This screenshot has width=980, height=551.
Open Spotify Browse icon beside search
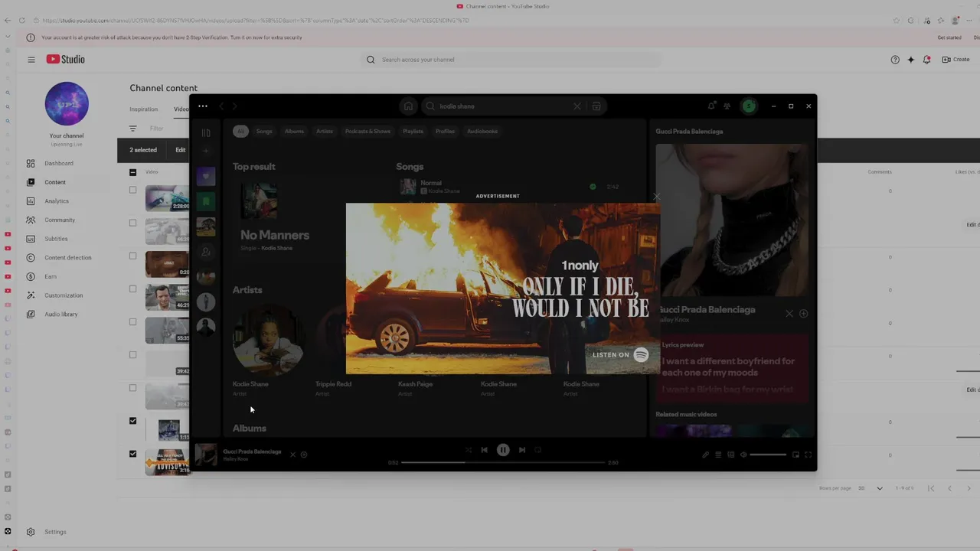(x=596, y=106)
